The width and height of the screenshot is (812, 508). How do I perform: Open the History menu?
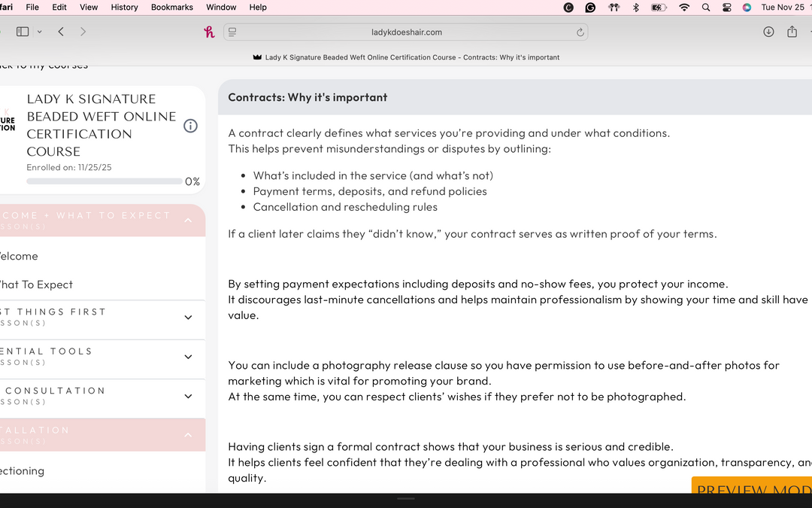coord(124,7)
